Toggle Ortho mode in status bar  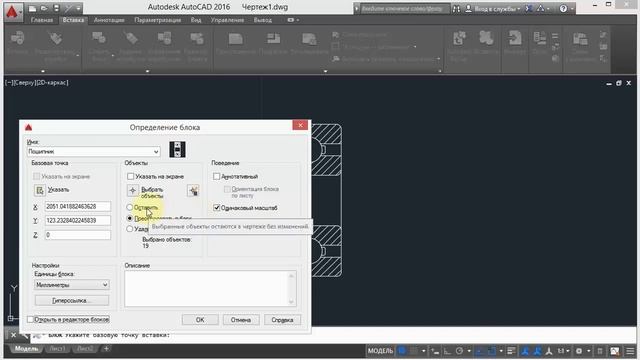tap(448, 351)
